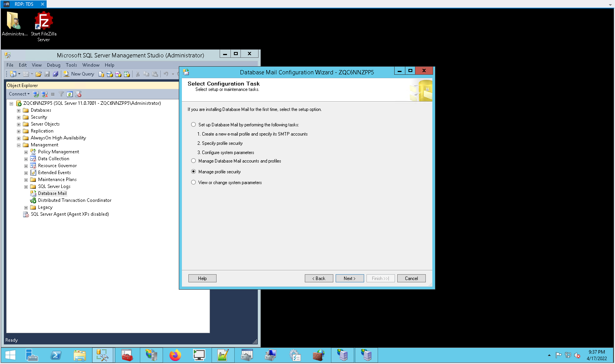Expand the SQL Server Logs node
The height and width of the screenshot is (364, 615).
(x=26, y=187)
